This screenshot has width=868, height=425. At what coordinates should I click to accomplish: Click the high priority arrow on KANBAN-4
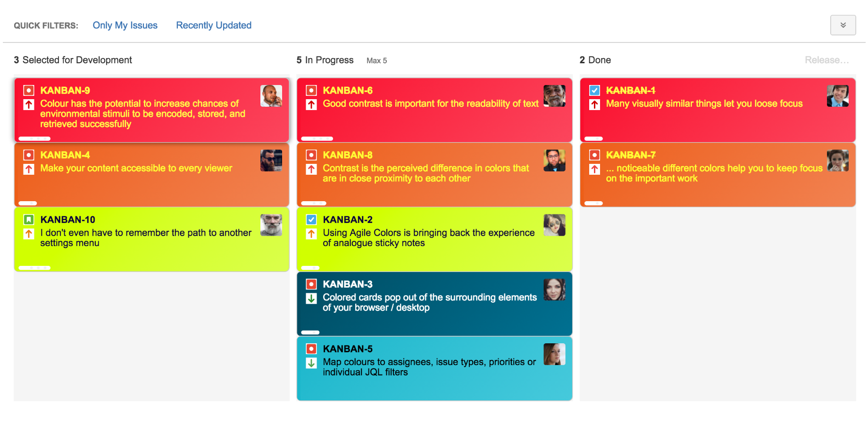(29, 169)
